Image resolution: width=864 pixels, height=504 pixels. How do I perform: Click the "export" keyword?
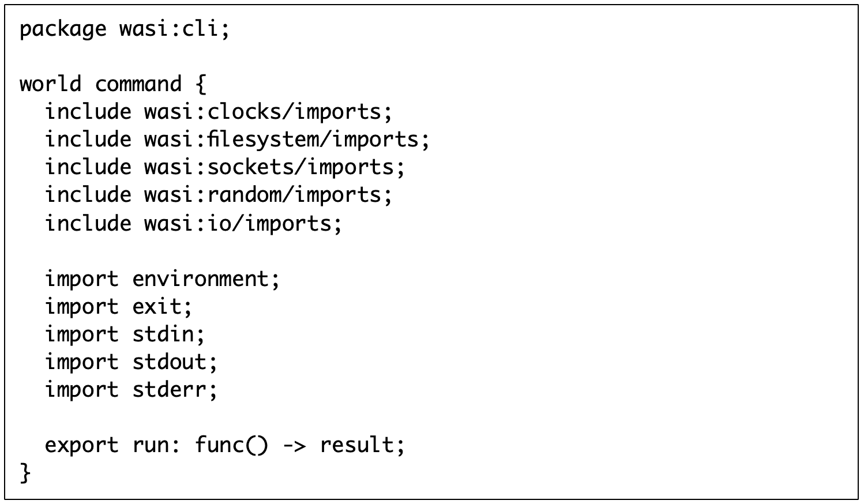point(82,445)
